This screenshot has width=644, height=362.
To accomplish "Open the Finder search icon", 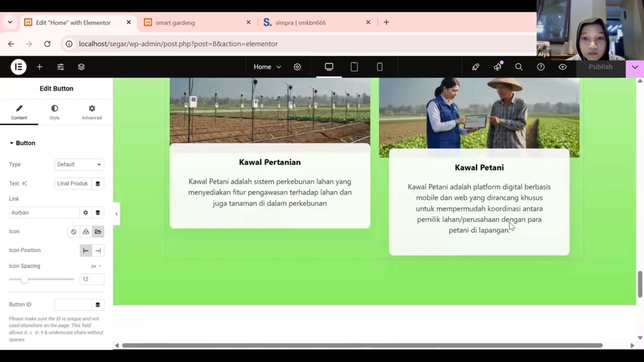I will tap(519, 67).
